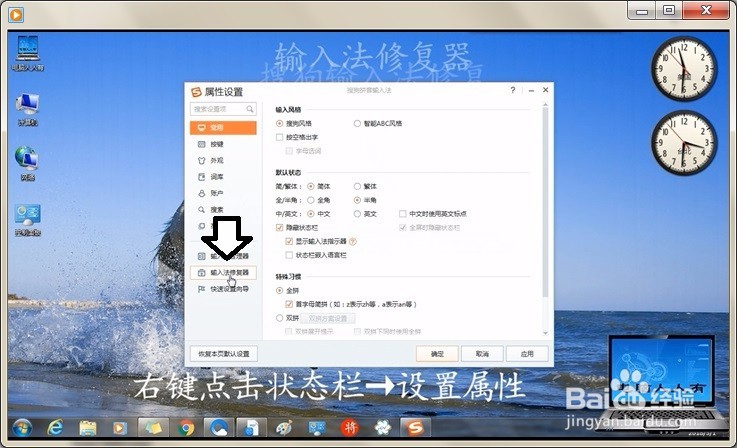This screenshot has width=737, height=448.
Task: Open the media player icon on taskbar
Action: click(119, 427)
